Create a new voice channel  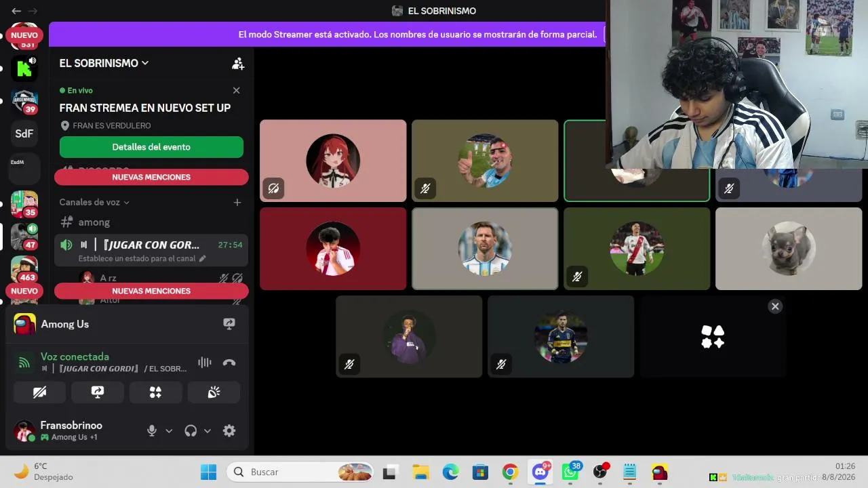(x=237, y=202)
